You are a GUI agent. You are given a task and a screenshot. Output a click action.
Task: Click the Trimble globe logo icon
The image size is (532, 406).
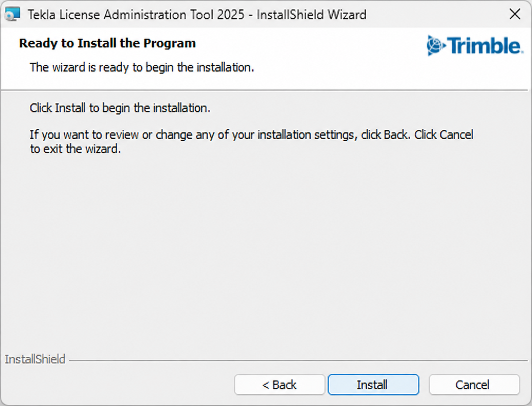click(x=435, y=46)
